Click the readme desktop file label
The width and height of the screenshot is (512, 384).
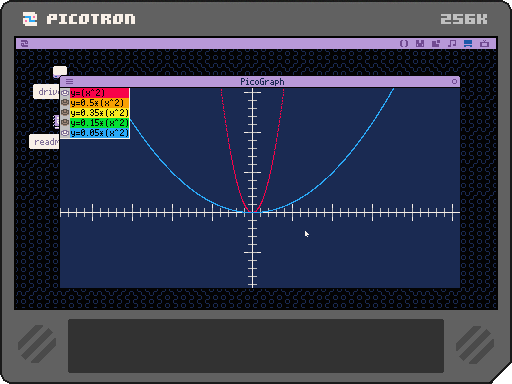pos(45,142)
